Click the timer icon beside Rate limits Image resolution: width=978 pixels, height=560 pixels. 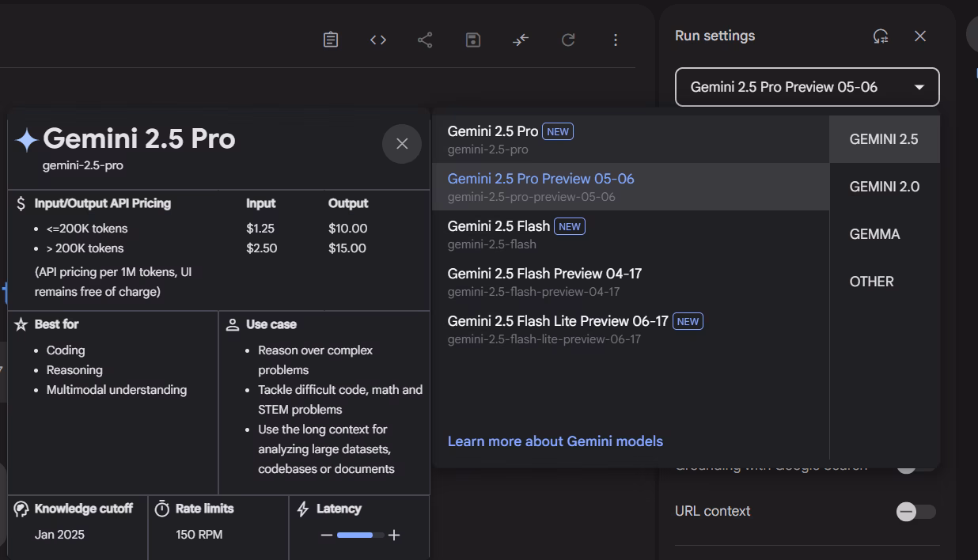click(x=162, y=509)
